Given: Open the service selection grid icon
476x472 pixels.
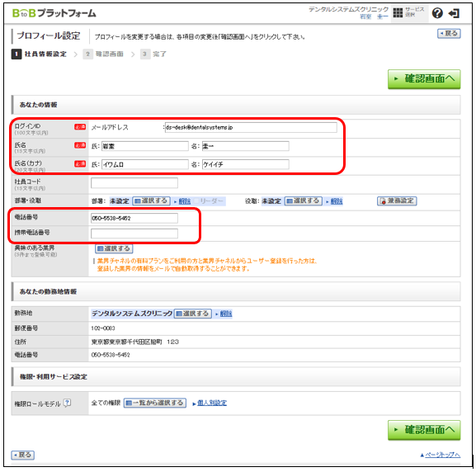Looking at the screenshot, I should [398, 13].
